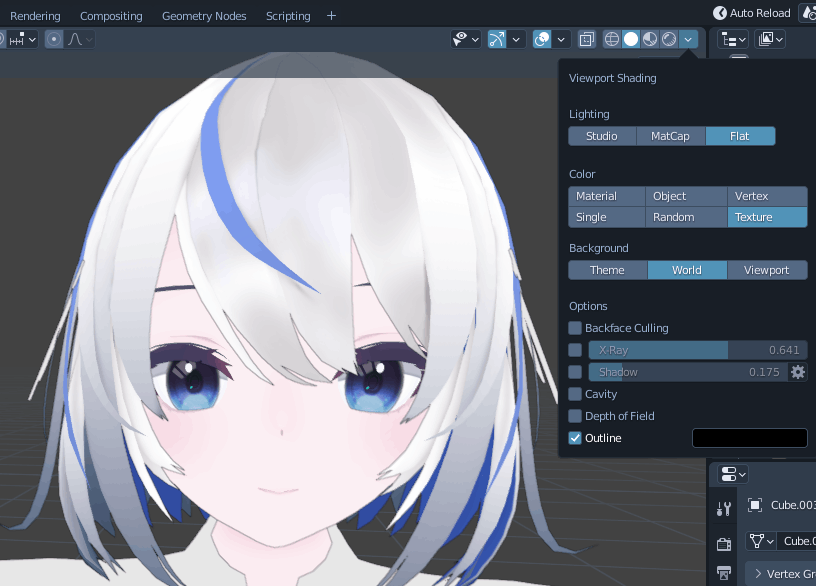Toggle the viewport overlays icon
The image size is (816, 586).
542,39
